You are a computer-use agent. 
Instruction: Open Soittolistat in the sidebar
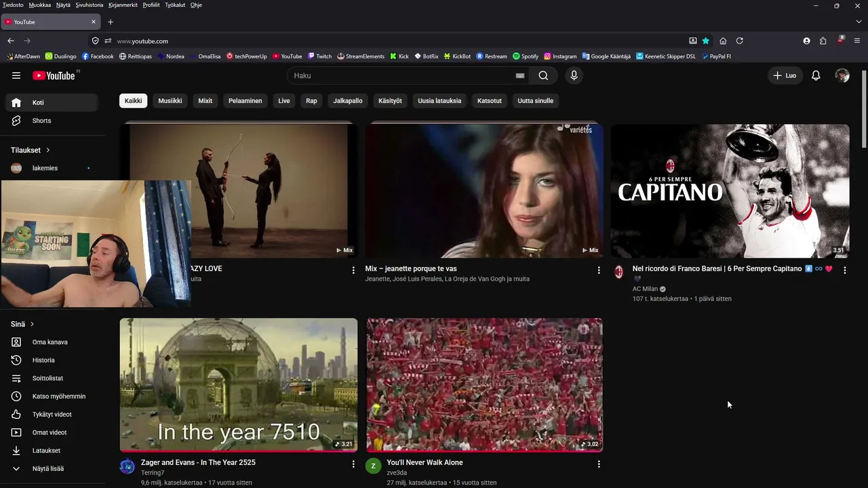point(52,378)
